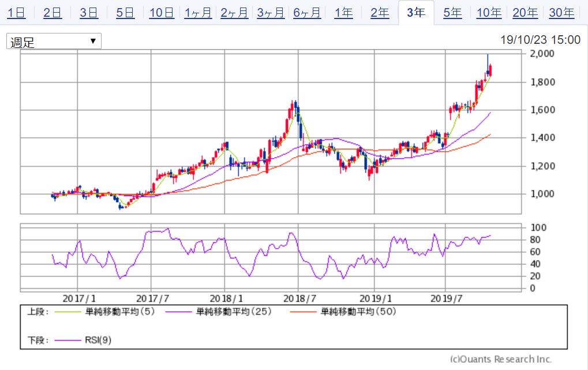Click the RSI 20 axis label
This screenshot has width=588, height=370.
click(x=535, y=276)
